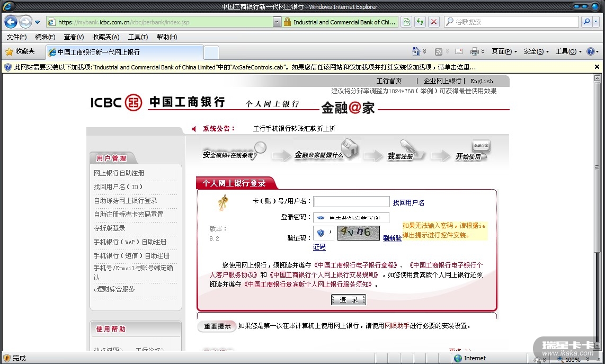Expand the address bar history dropdown
Viewport: 605px width, 364px height.
277,22
